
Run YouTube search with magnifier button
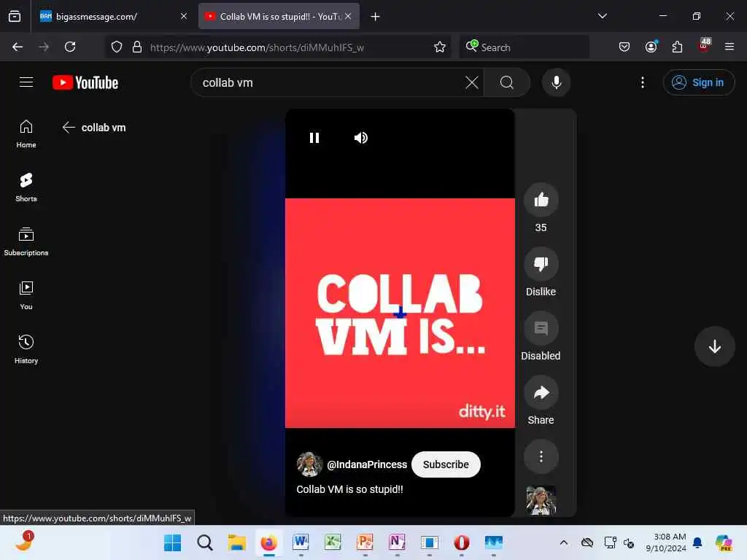[507, 82]
